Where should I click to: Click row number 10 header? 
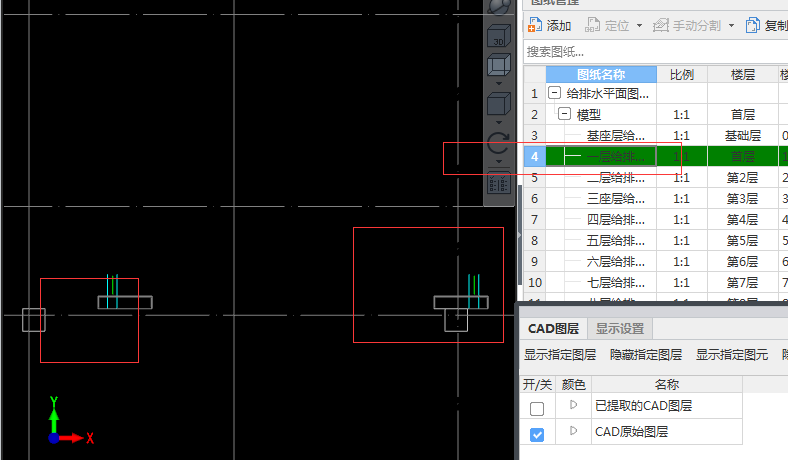(x=535, y=283)
